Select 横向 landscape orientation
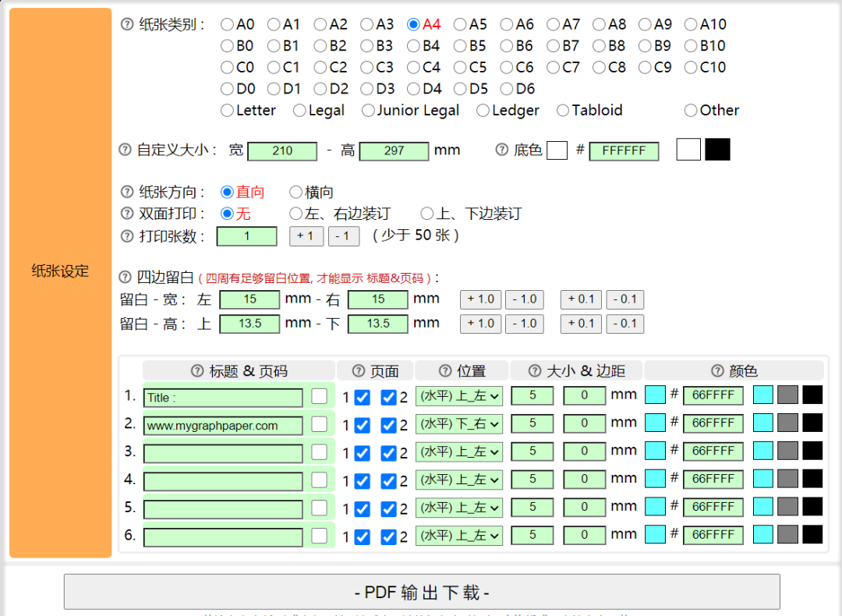This screenshot has width=842, height=616. [x=296, y=192]
